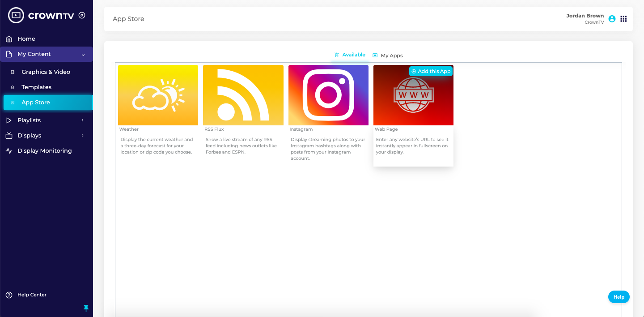Click the Help Center question mark icon

pos(9,295)
